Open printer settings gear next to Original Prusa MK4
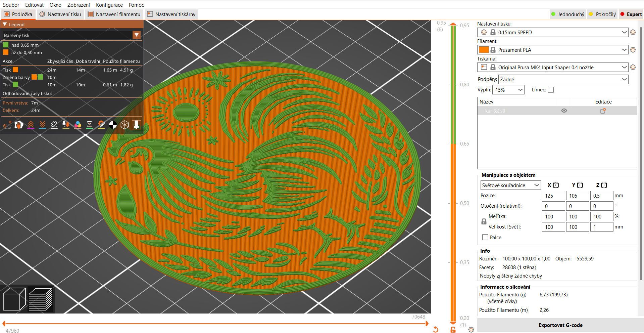Screen dimensions: 644x333 tap(633, 67)
